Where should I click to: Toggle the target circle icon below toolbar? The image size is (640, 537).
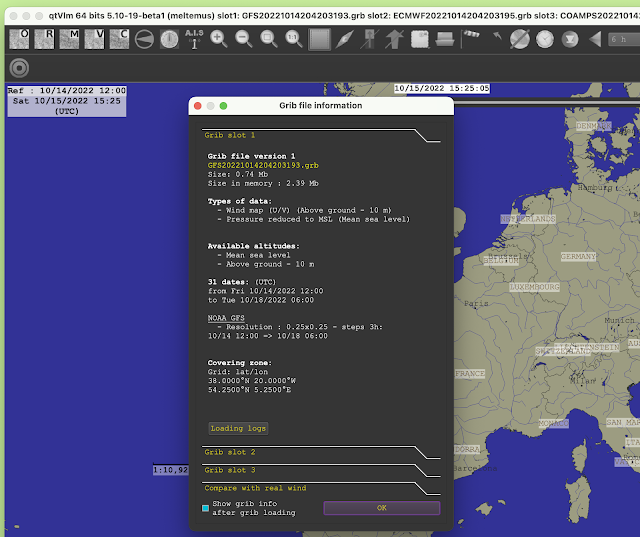19,68
